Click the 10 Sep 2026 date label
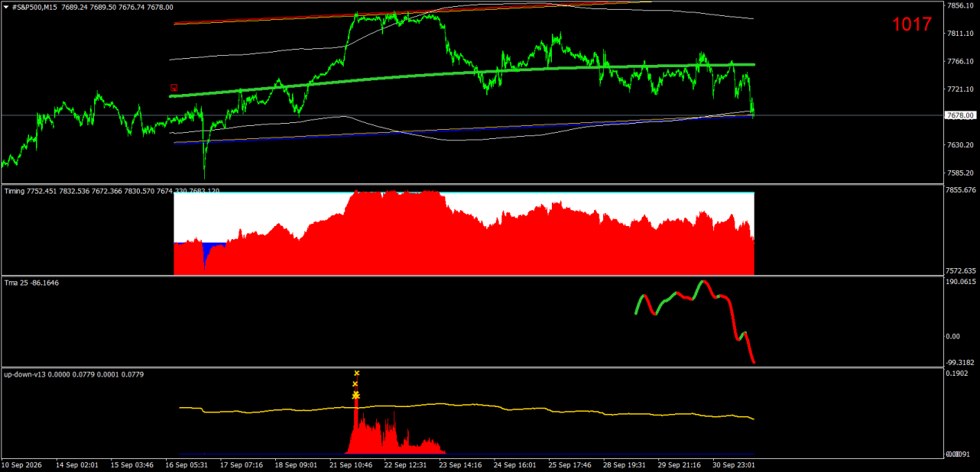Screen dimensions: 980x472 (22, 464)
